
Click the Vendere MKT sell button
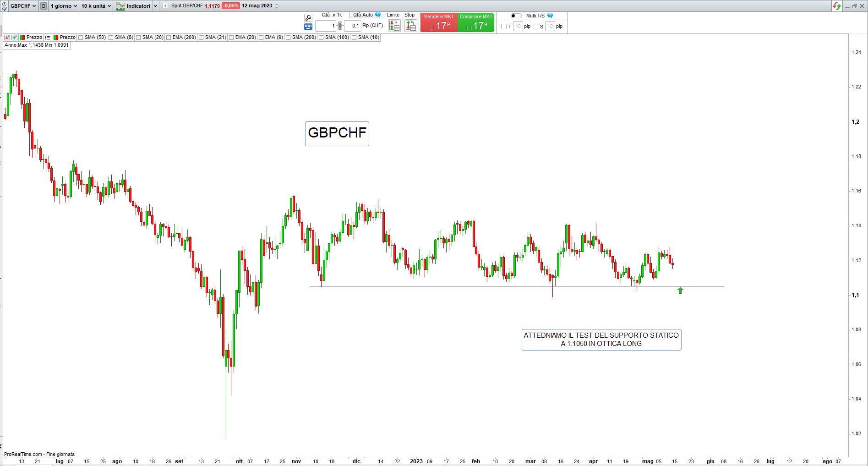[x=439, y=22]
